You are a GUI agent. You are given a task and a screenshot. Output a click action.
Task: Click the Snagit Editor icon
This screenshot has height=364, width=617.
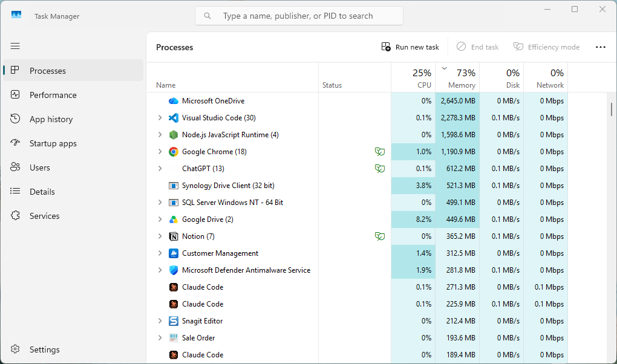[x=174, y=321]
